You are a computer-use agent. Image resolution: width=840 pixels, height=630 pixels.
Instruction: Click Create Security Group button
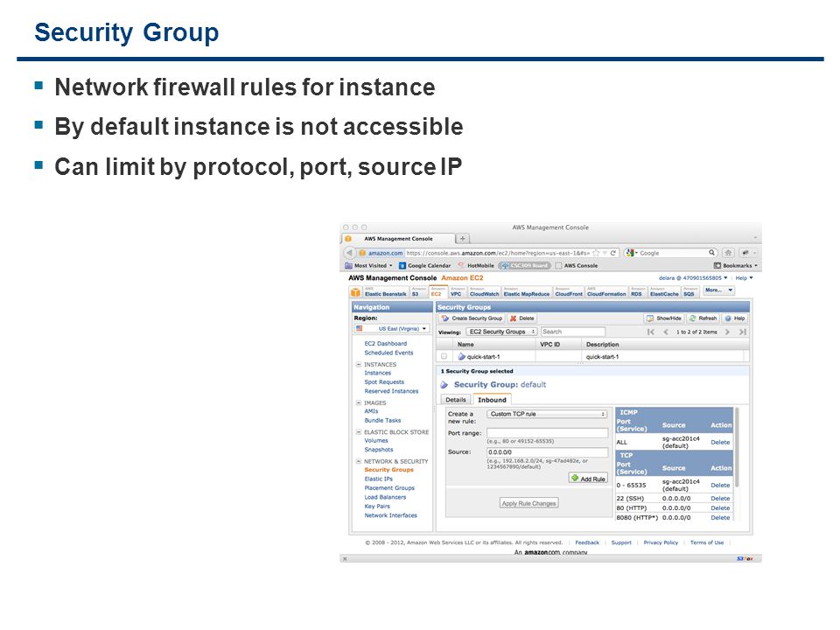(472, 318)
